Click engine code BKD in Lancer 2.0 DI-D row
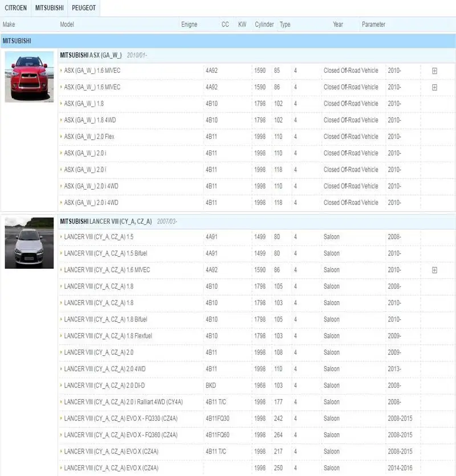456x476 pixels. coord(211,385)
